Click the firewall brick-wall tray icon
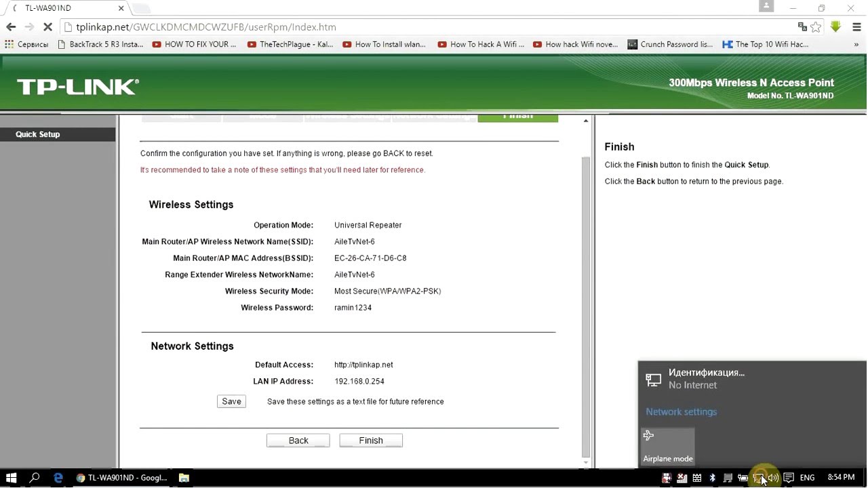This screenshot has width=868, height=488. point(696,478)
